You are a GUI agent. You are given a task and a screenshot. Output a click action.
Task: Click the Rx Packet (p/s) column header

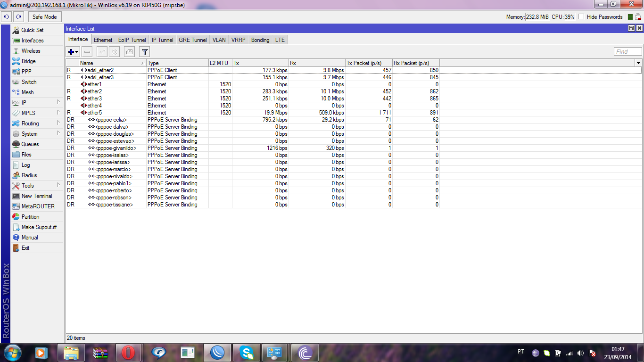[416, 63]
